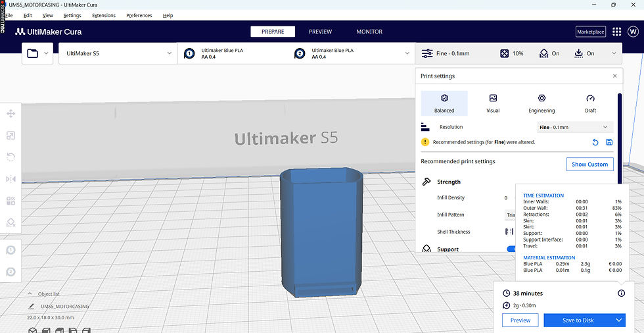Choose the Visual print intent

[x=493, y=103]
